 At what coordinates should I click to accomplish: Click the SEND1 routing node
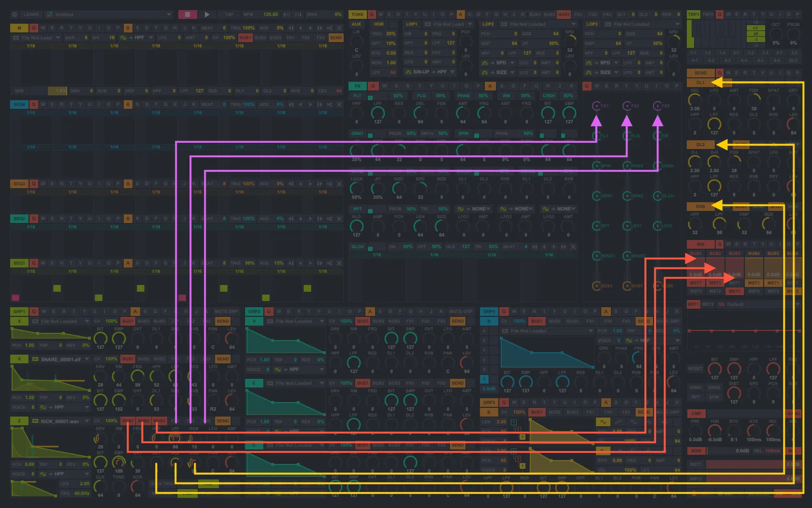[x=596, y=256]
